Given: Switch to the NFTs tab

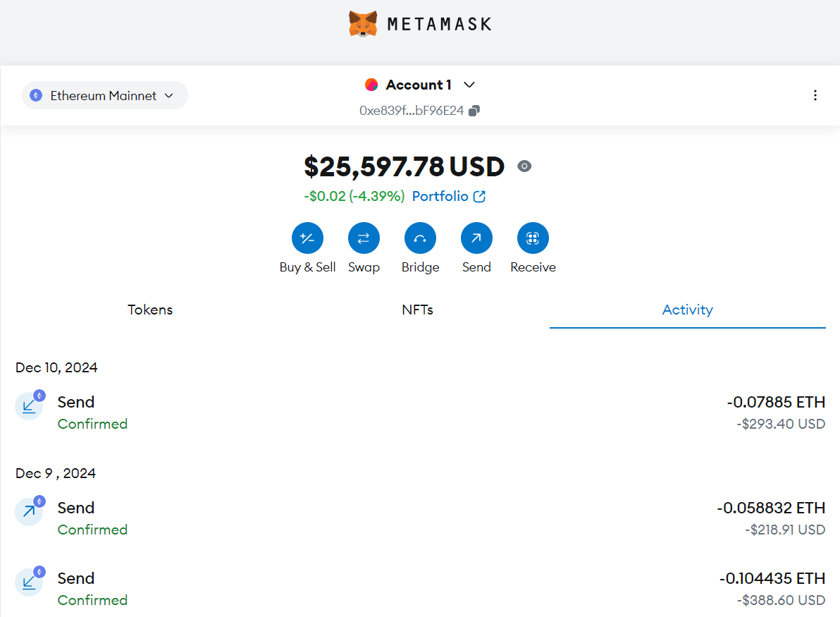Looking at the screenshot, I should tap(417, 310).
